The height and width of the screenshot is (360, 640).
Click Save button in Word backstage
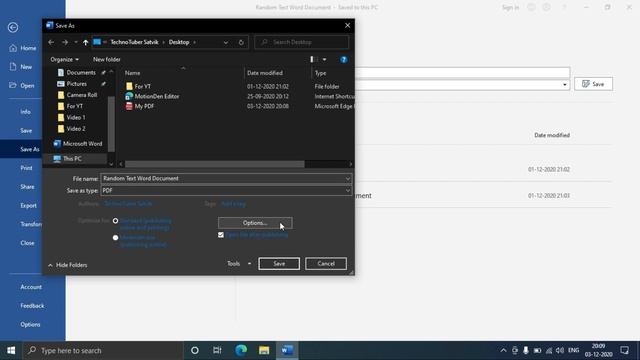[x=593, y=84]
